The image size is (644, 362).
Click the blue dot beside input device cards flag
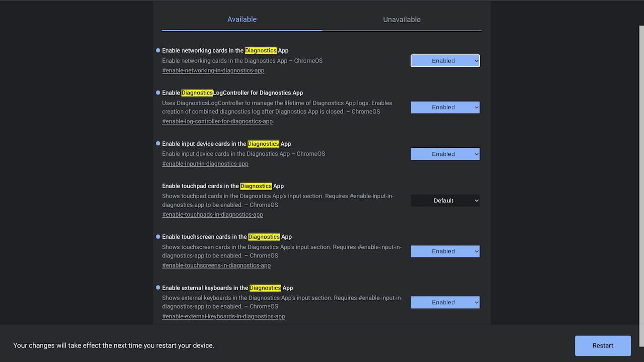[158, 143]
